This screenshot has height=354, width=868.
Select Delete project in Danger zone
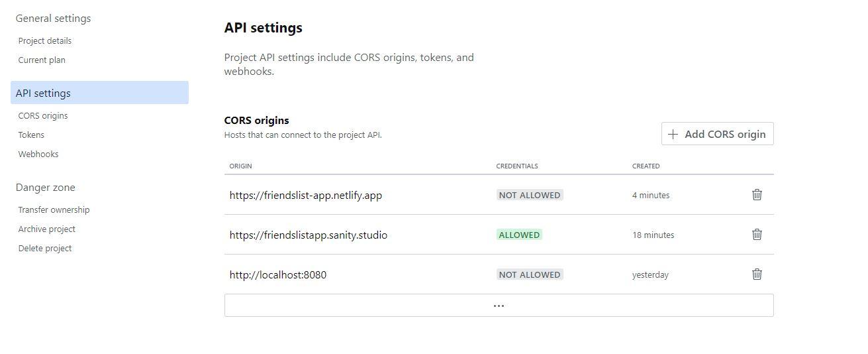45,249
